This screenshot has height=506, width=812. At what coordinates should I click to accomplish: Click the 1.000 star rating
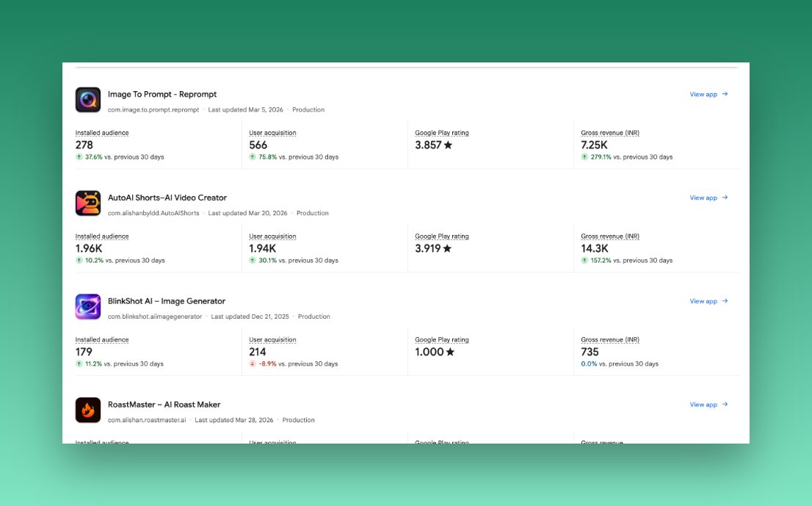[x=435, y=353]
